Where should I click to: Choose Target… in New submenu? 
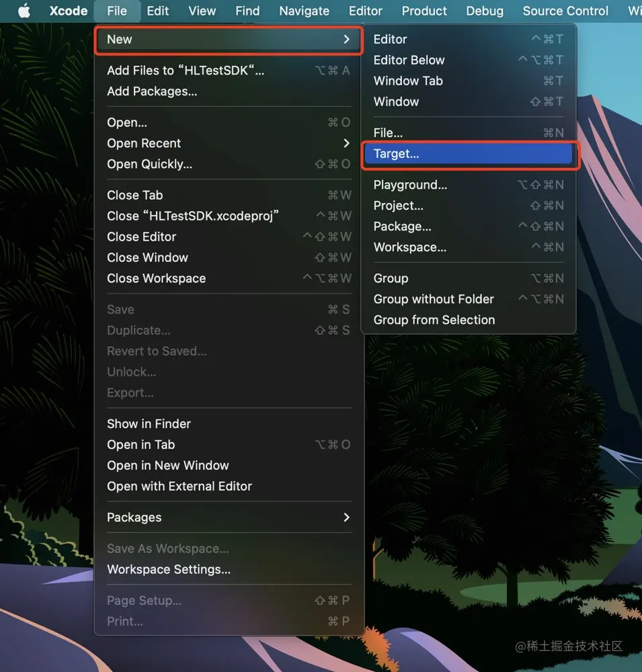click(469, 154)
